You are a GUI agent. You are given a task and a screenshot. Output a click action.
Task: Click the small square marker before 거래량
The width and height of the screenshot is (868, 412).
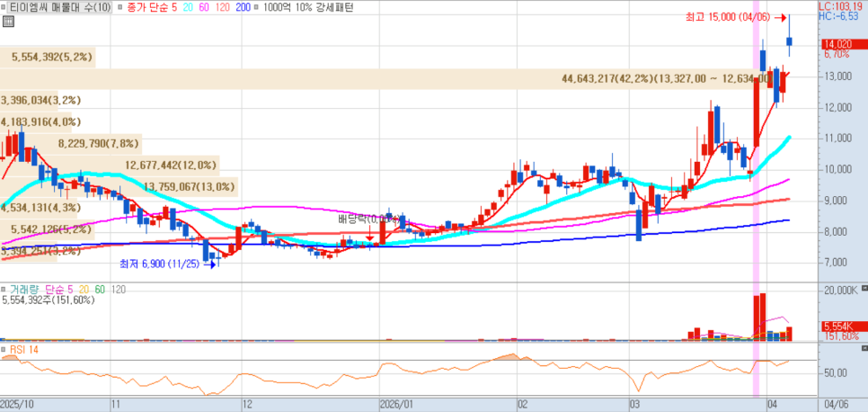tap(4, 290)
